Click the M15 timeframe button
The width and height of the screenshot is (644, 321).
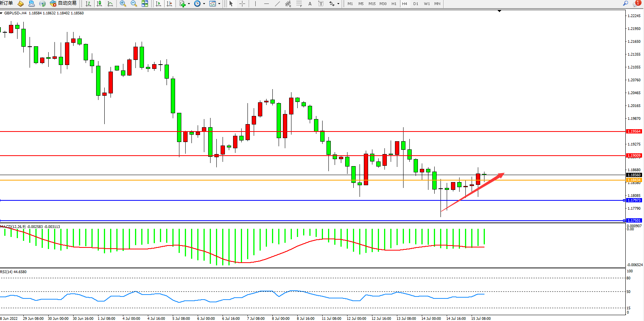pyautogui.click(x=372, y=4)
